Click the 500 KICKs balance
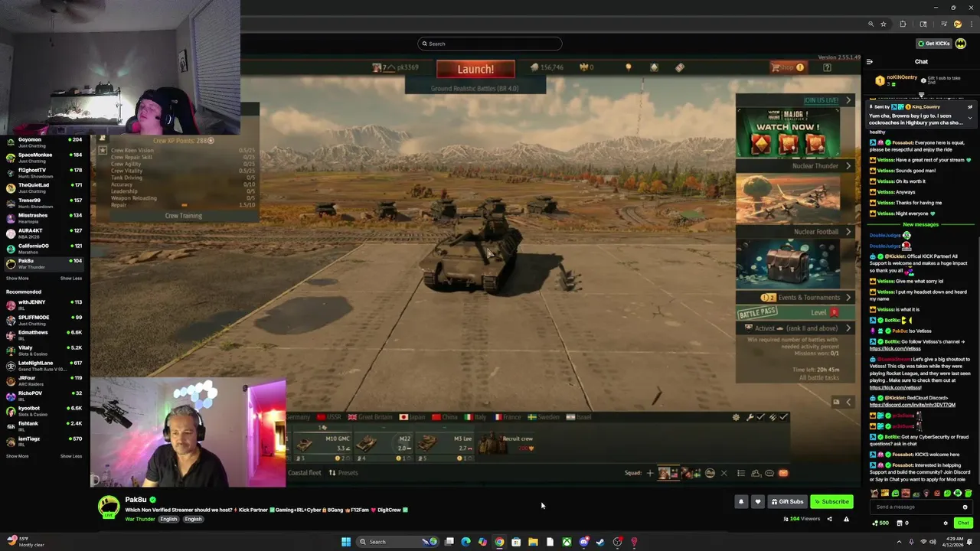This screenshot has width=980, height=551. (x=880, y=523)
